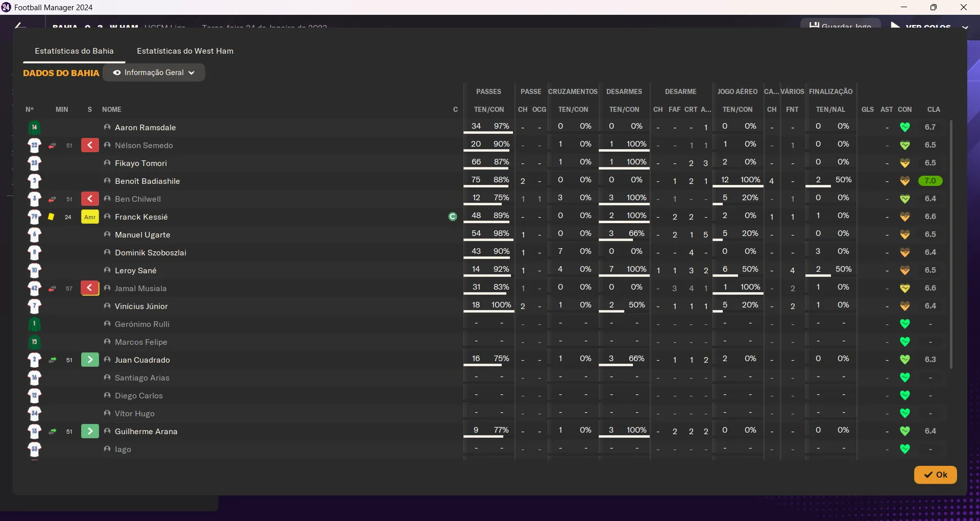Sort by the CLA rating column header

point(934,109)
